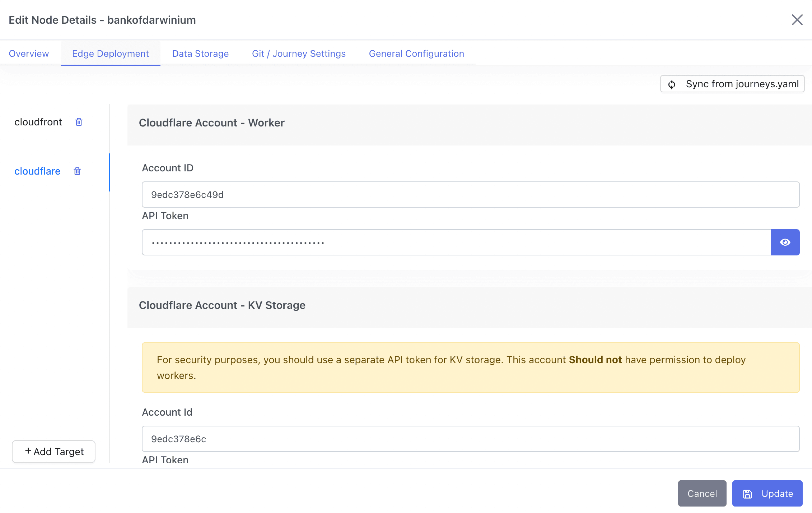Delete the cloudflare target trash icon
Image resolution: width=812 pixels, height=513 pixels.
[x=77, y=171]
